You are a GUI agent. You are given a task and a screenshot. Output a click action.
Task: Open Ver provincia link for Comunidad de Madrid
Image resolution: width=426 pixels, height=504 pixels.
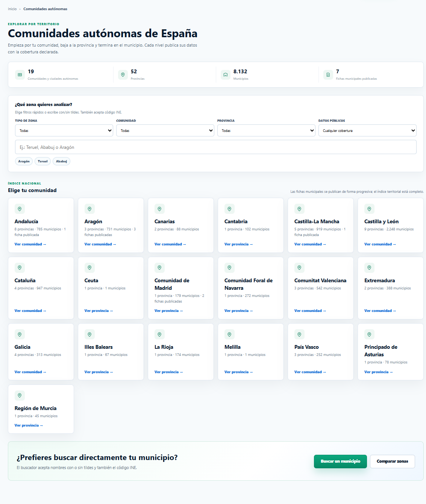point(169,311)
